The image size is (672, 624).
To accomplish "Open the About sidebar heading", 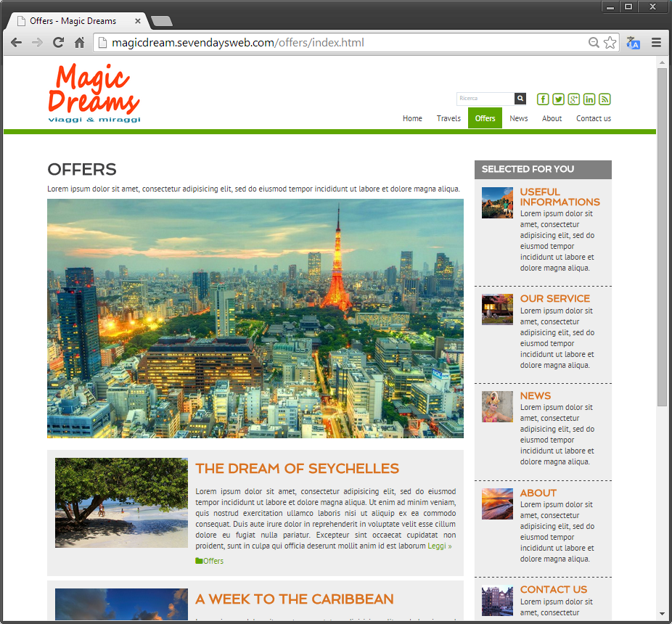I will tap(538, 493).
